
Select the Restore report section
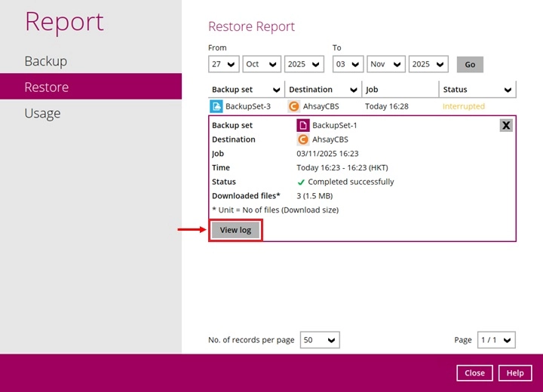pos(90,87)
